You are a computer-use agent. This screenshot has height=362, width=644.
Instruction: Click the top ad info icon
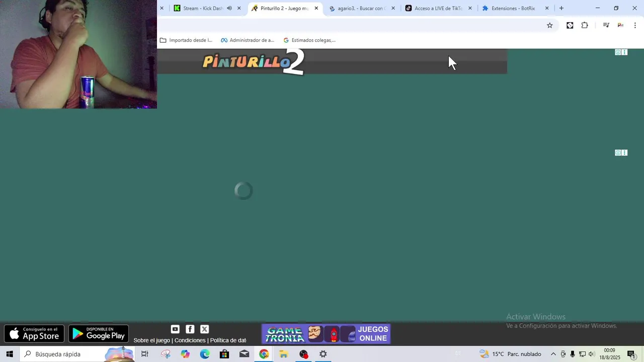coord(618,52)
